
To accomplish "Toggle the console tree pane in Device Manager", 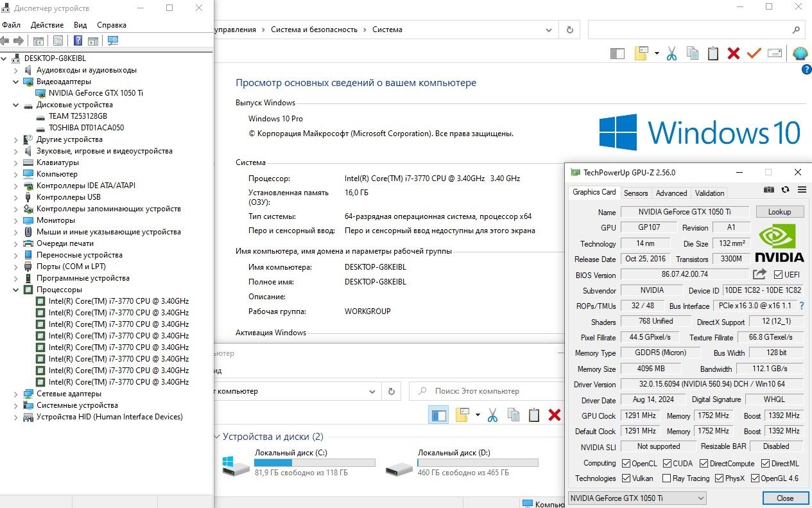I will 39,40.
